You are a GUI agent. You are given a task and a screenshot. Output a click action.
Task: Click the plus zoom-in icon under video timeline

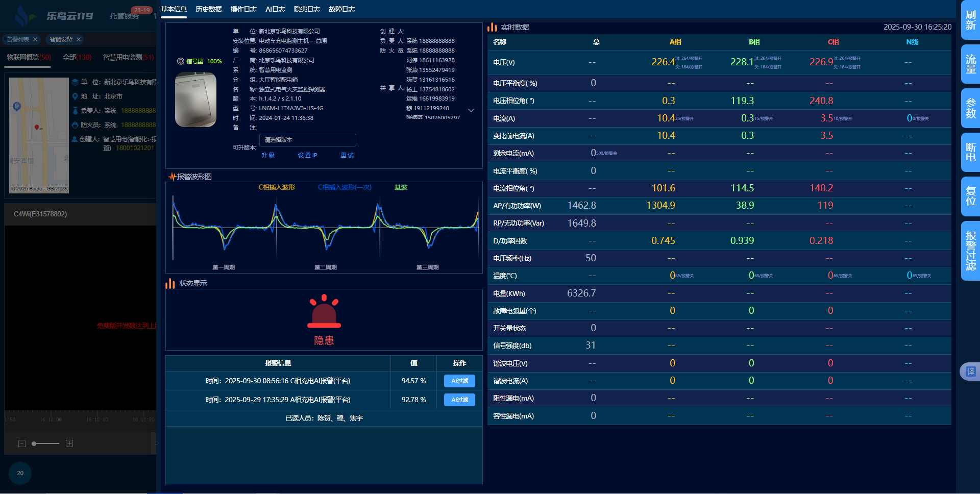[69, 443]
